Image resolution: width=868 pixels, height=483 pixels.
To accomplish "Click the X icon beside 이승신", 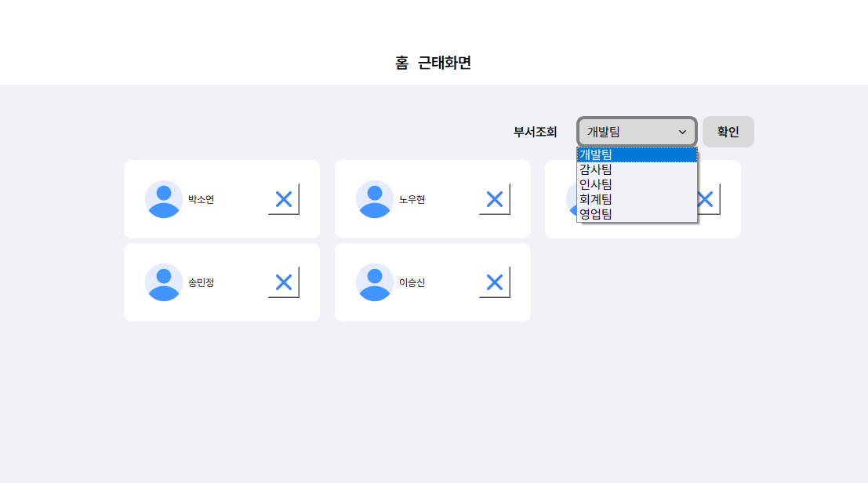I will [494, 282].
